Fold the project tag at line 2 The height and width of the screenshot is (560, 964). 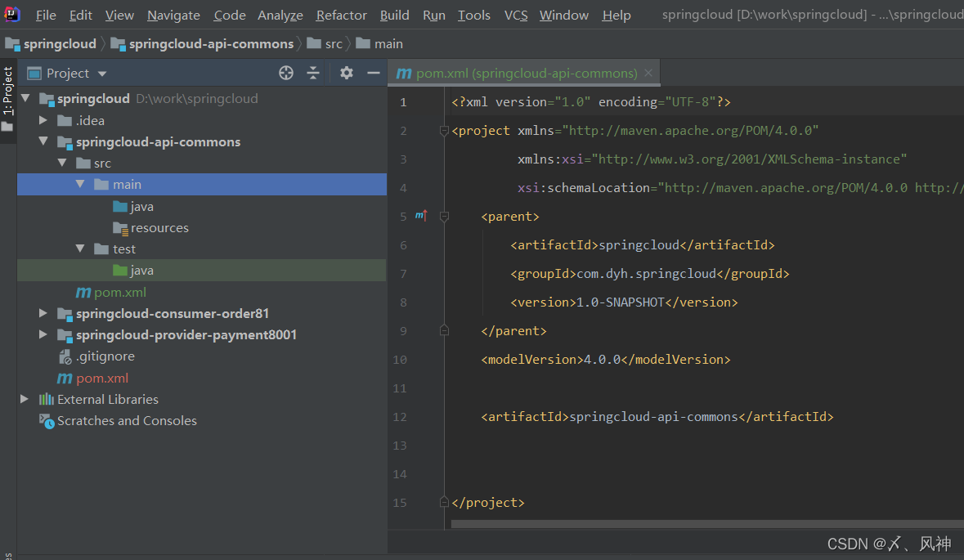tap(444, 130)
